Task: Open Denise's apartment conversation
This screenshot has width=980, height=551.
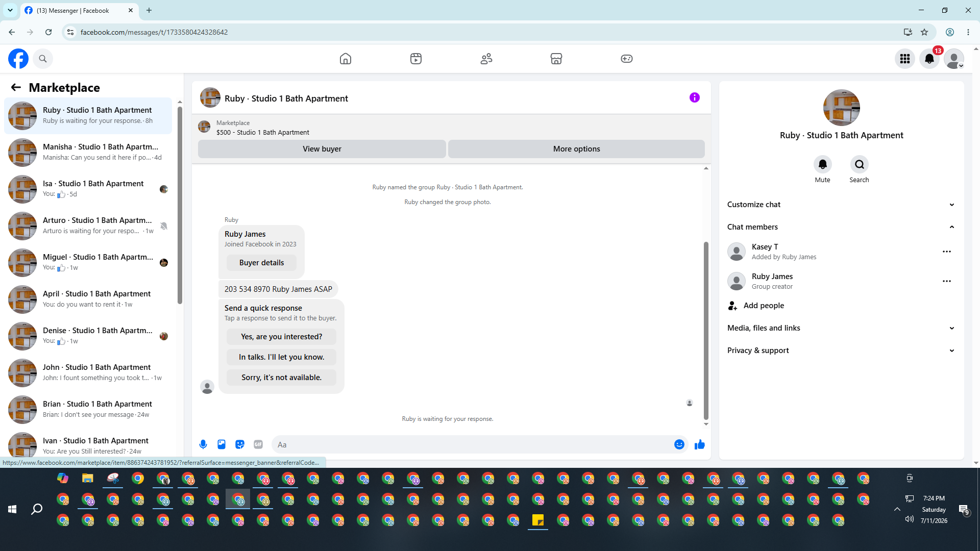Action: click(x=88, y=336)
